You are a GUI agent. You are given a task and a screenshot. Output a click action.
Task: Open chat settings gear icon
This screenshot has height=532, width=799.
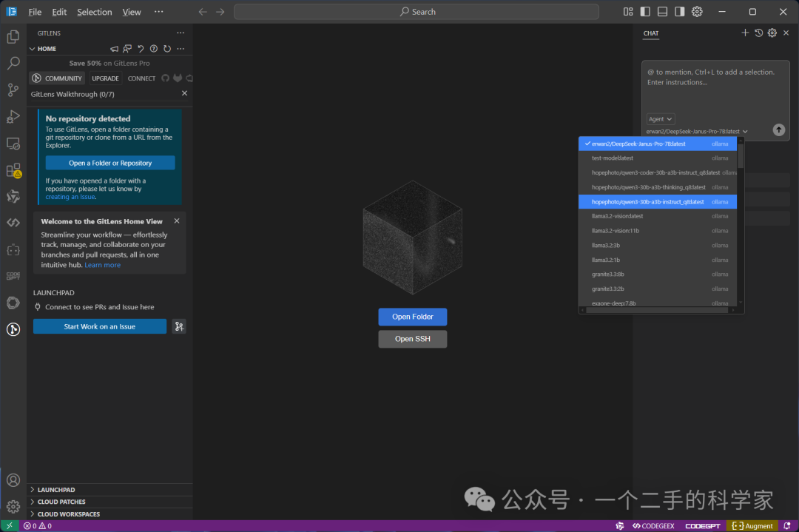[x=772, y=33]
